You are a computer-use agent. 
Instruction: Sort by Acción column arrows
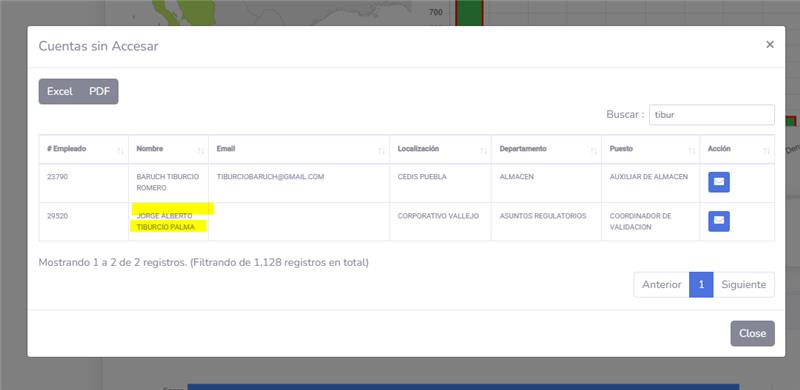[x=766, y=151]
